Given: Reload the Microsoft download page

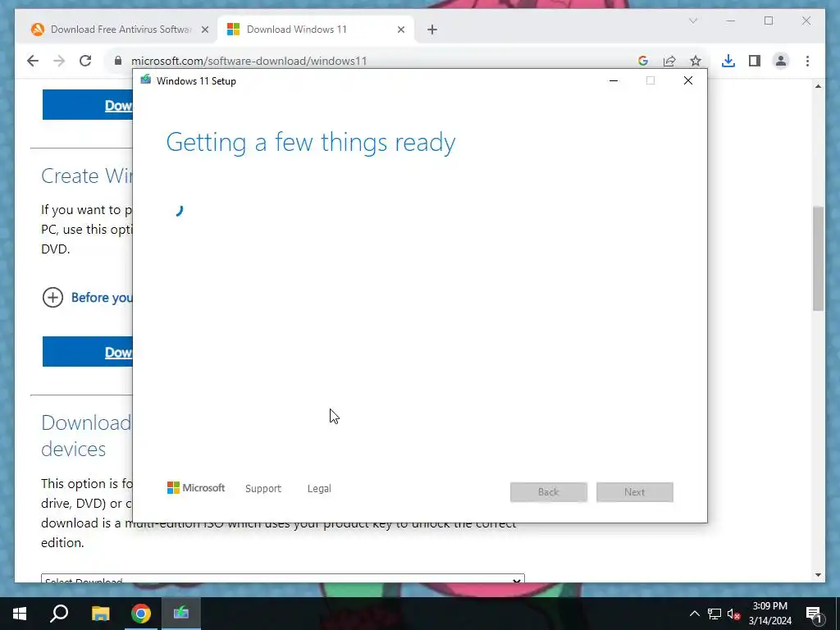Looking at the screenshot, I should click(x=85, y=61).
